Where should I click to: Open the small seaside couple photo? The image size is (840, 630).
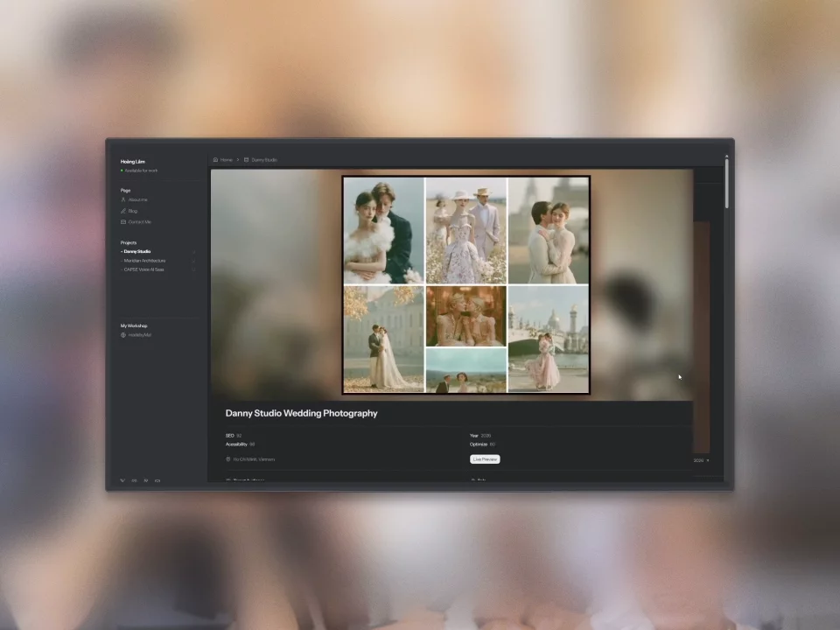click(x=466, y=371)
